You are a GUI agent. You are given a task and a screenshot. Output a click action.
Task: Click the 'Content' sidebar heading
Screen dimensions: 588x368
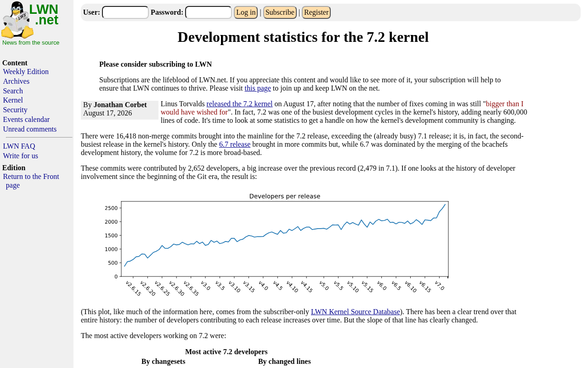pyautogui.click(x=15, y=63)
